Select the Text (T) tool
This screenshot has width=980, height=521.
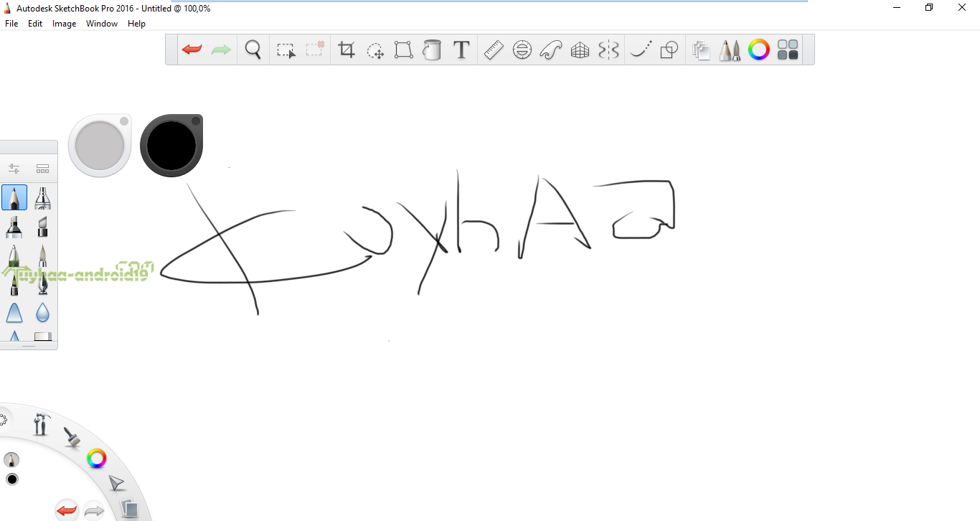461,50
